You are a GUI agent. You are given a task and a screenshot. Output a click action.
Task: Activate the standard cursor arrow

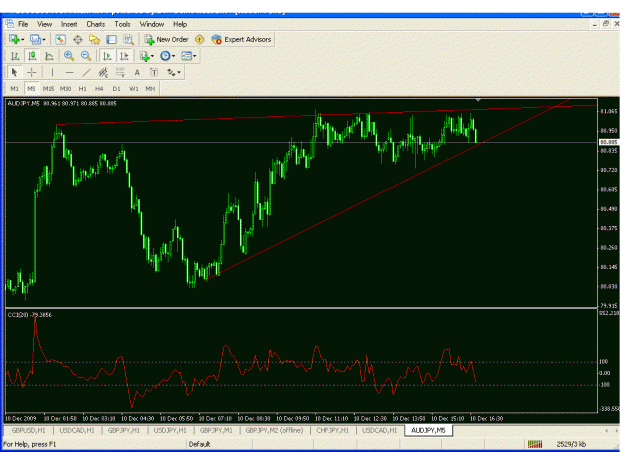tap(14, 73)
